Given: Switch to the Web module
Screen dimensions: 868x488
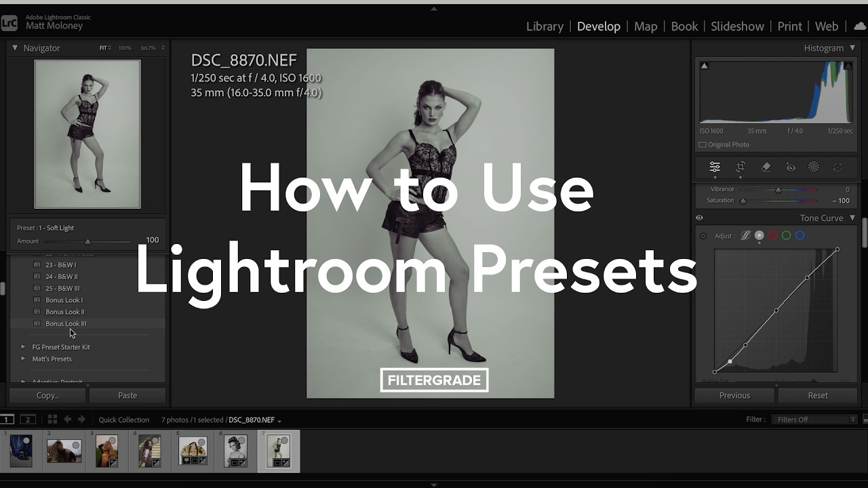Looking at the screenshot, I should pos(827,26).
